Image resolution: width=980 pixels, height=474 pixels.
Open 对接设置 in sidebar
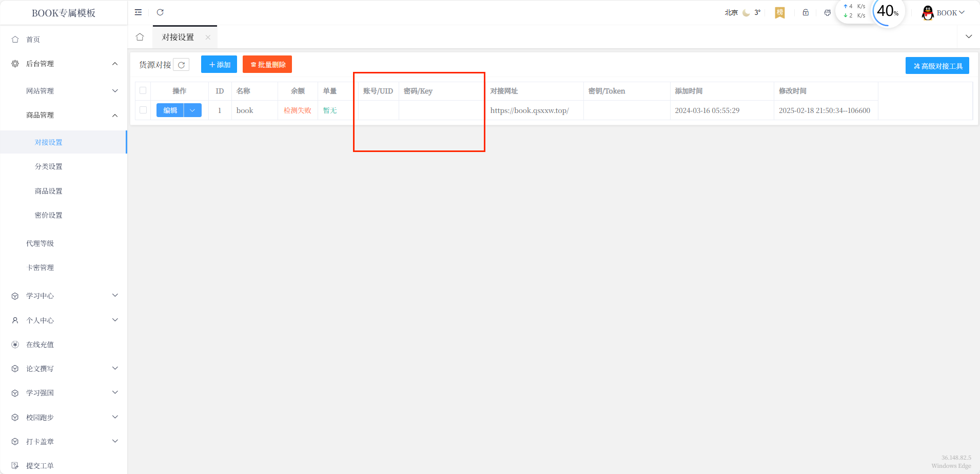click(x=64, y=142)
